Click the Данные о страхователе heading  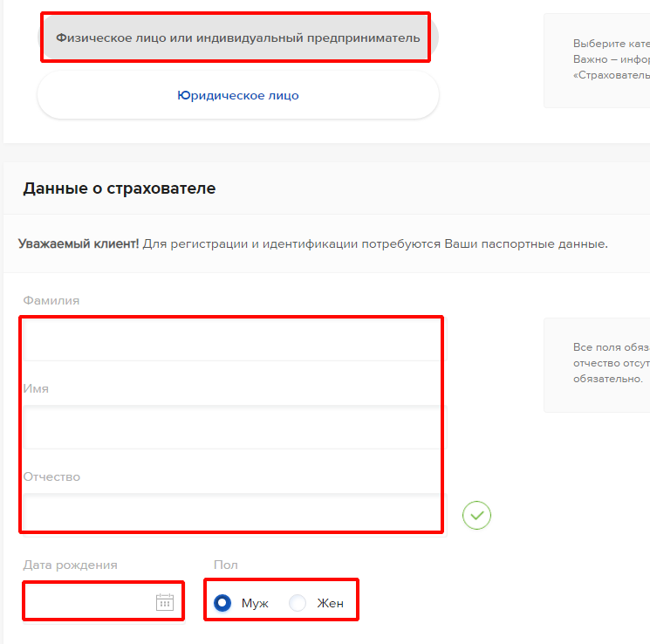120,188
